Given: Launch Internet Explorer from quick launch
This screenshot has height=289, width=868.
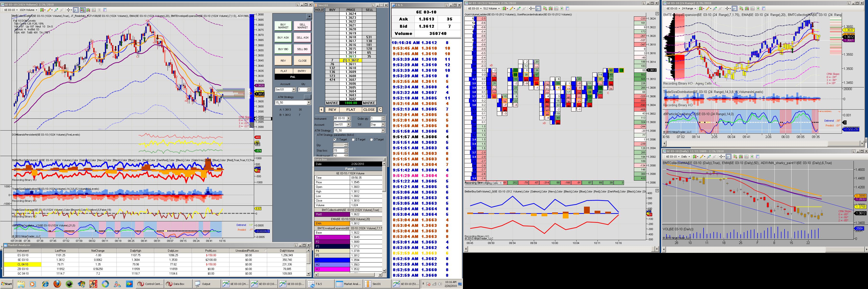Looking at the screenshot, I should click(x=45, y=284).
